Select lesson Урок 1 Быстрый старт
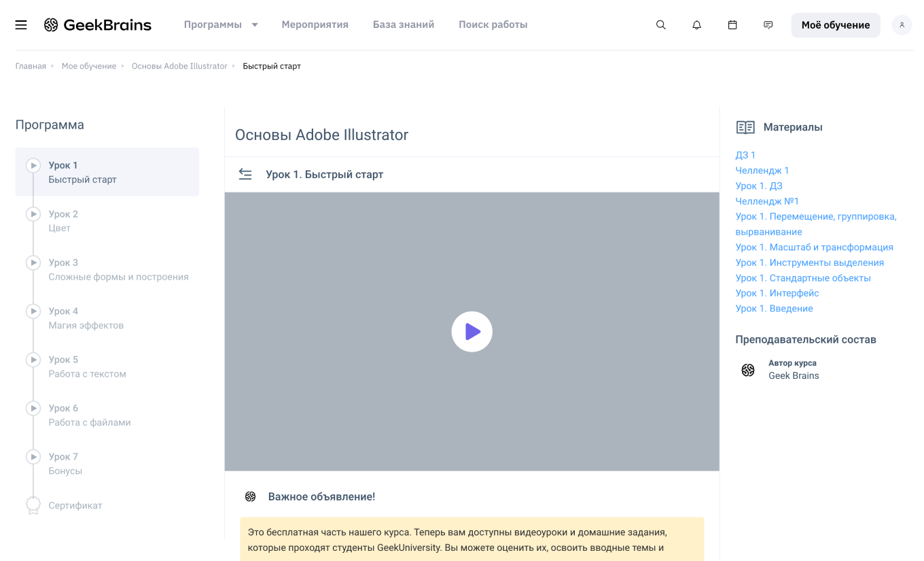924x561 pixels. tap(107, 172)
